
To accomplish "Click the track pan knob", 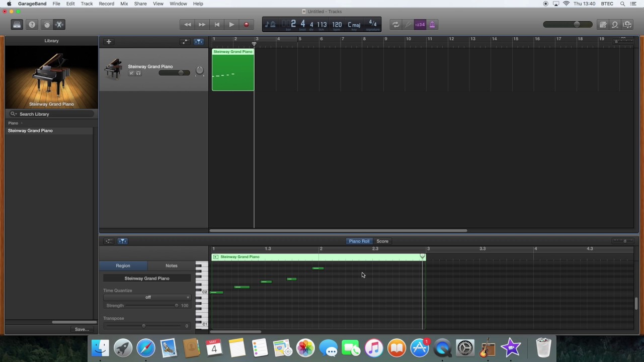I will click(200, 71).
